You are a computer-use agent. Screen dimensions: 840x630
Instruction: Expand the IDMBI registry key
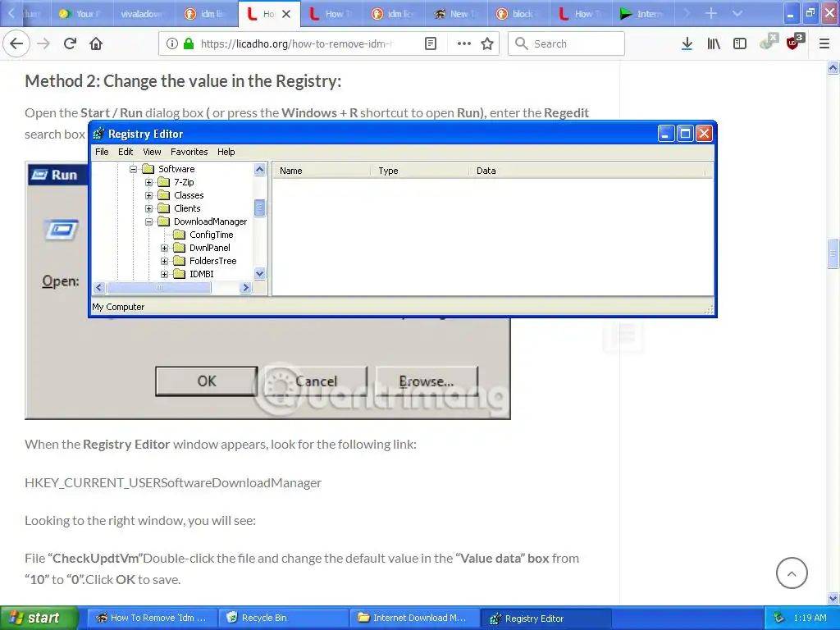pyautogui.click(x=164, y=274)
